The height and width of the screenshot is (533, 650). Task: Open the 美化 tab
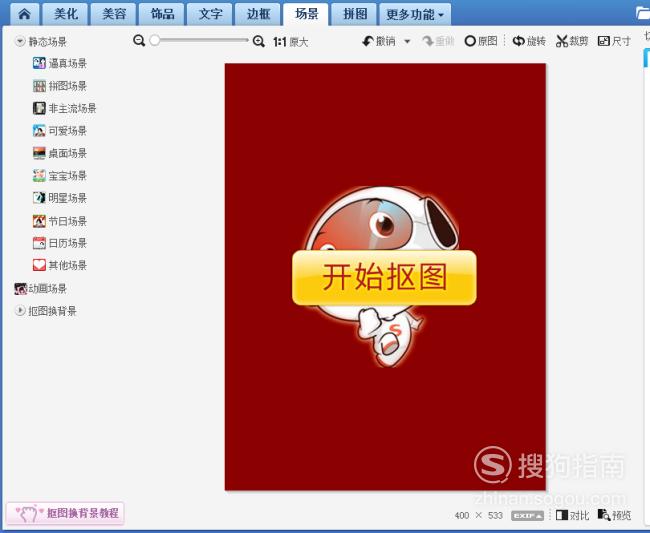pyautogui.click(x=65, y=14)
